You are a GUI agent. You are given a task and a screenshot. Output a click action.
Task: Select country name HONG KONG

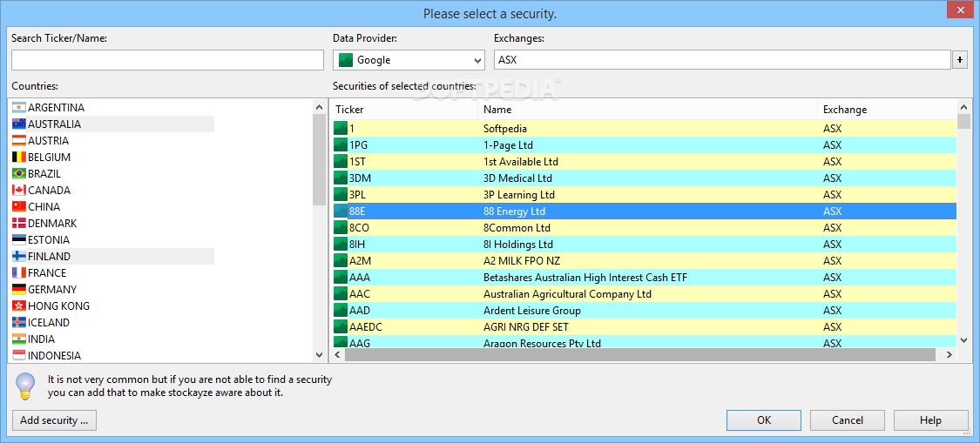58,306
